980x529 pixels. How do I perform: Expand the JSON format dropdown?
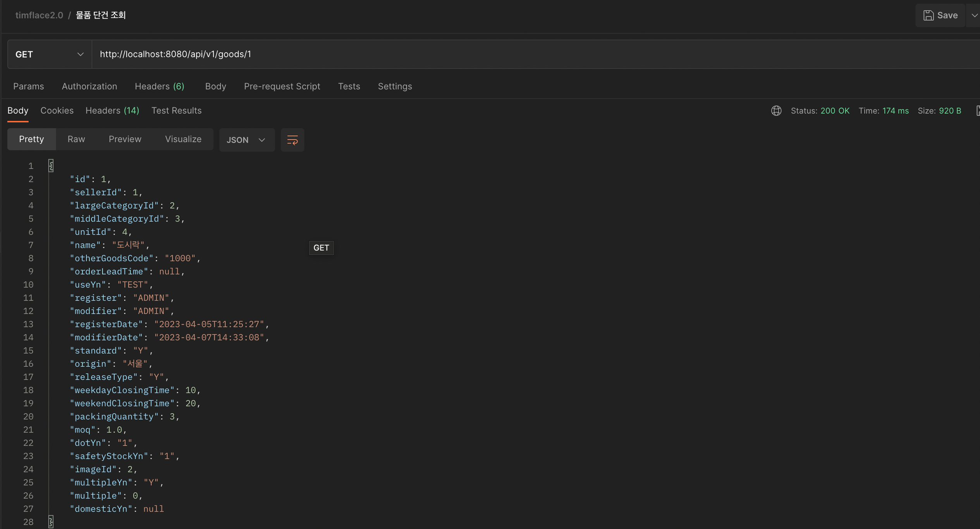(x=246, y=140)
